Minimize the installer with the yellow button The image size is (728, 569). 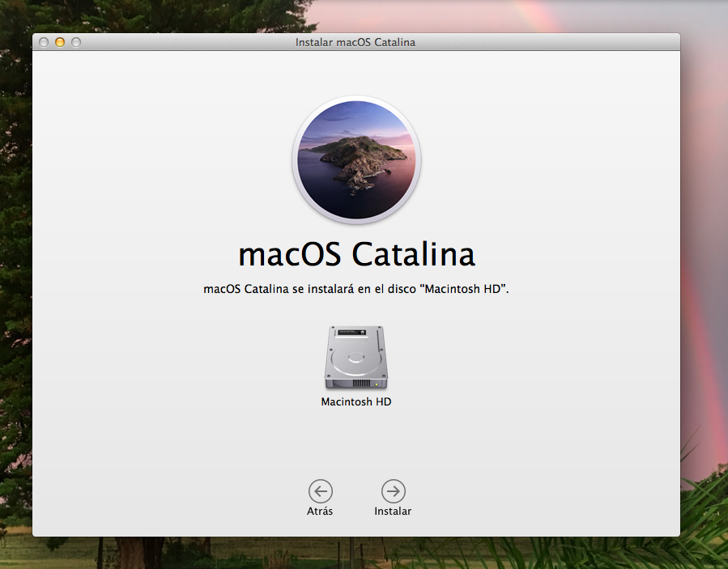click(60, 42)
